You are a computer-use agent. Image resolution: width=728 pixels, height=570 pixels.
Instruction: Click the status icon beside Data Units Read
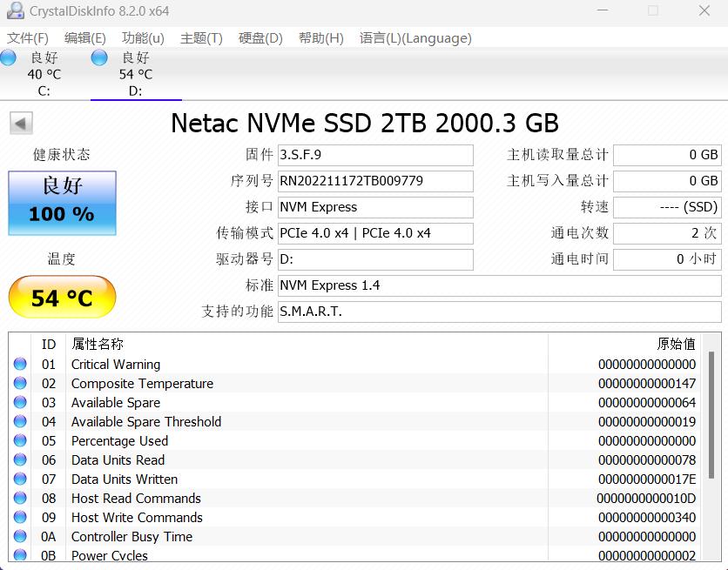pos(19,459)
